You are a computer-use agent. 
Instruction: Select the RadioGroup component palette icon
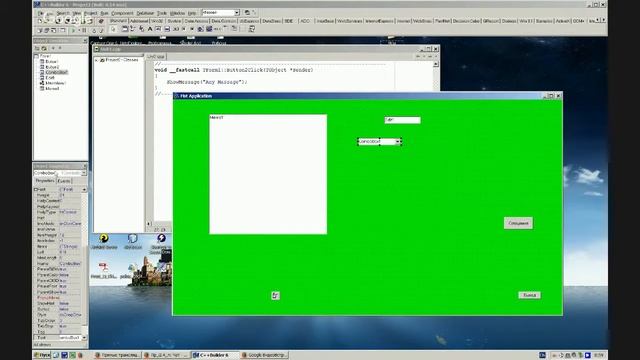[234, 29]
